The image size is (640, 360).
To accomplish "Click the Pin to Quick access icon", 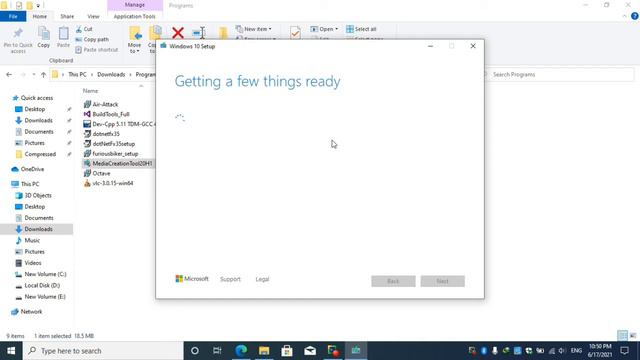I will [x=18, y=33].
